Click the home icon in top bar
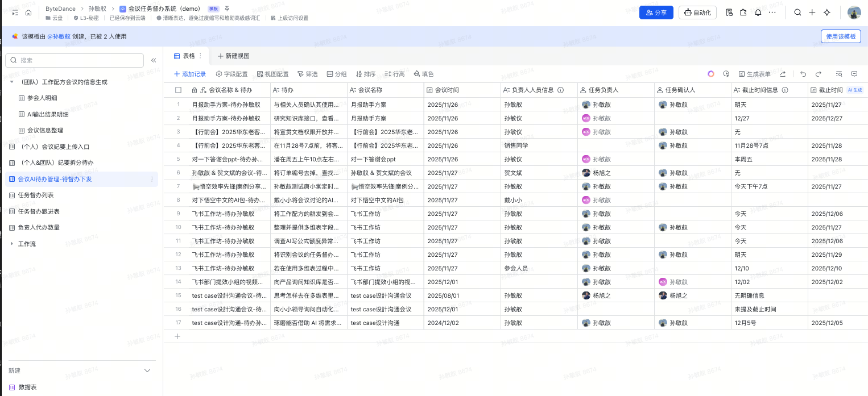Screen dimensions: 868x396 pos(28,12)
